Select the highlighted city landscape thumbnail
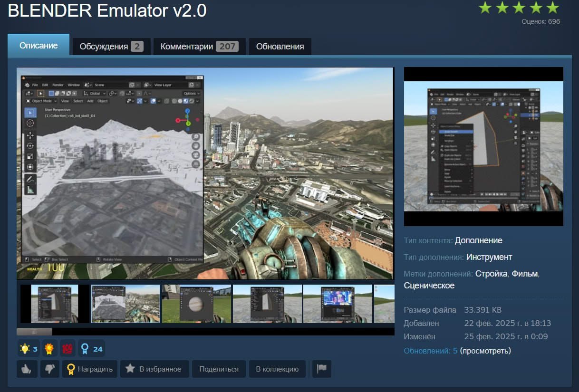 (125, 304)
